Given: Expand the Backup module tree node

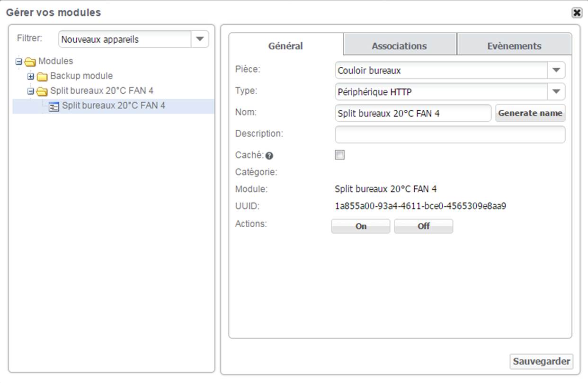Looking at the screenshot, I should (x=31, y=76).
